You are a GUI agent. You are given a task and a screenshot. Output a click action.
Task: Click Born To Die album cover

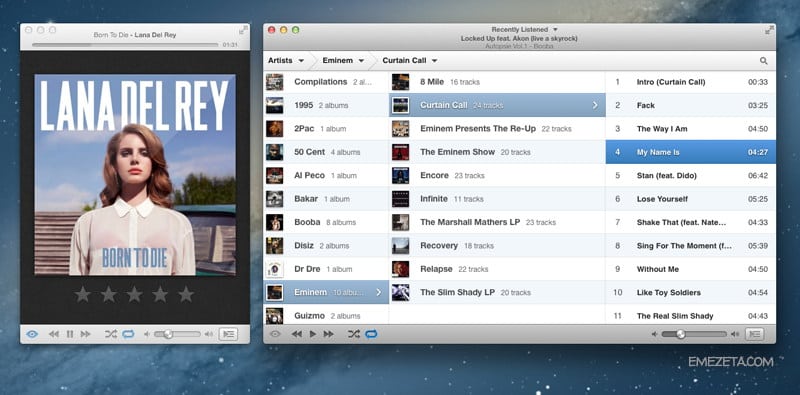135,175
